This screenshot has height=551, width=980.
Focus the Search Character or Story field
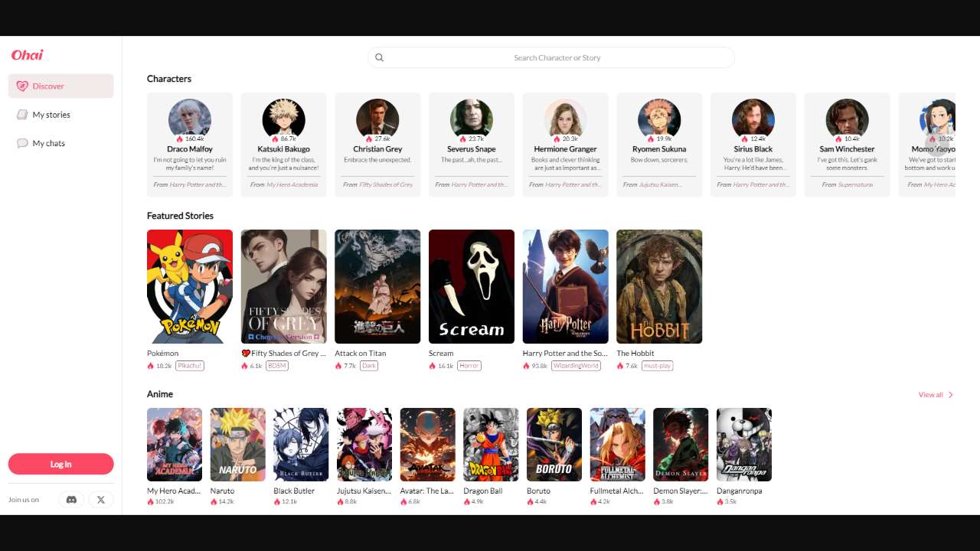tap(557, 57)
